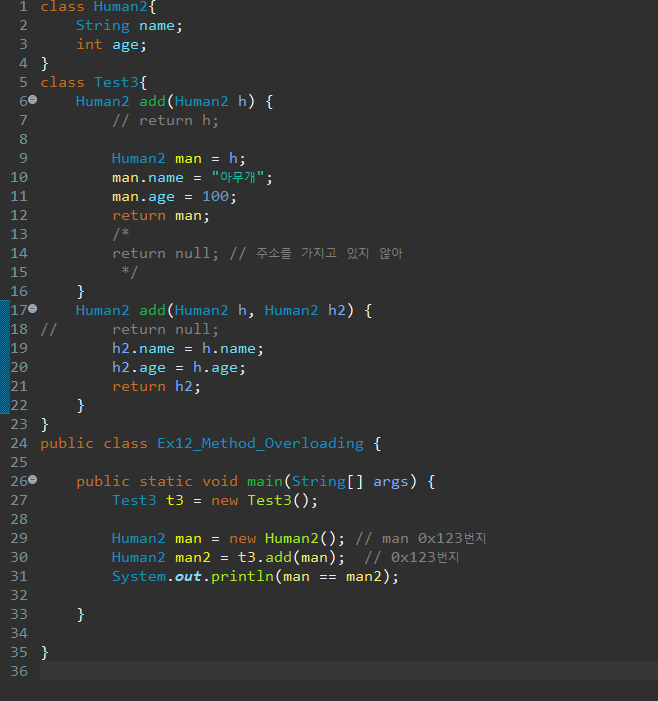Click 'String name;' field declaration
Image resolution: width=658 pixels, height=701 pixels.
point(129,25)
